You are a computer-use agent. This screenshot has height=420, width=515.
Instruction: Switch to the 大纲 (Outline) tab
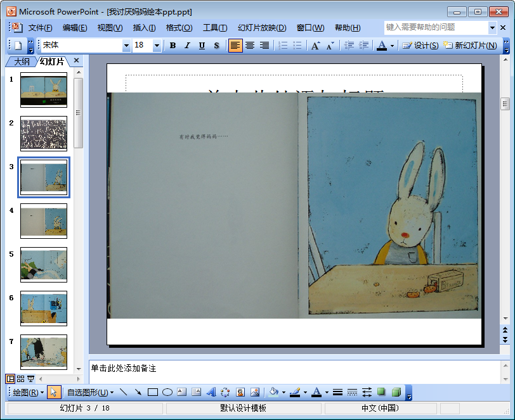[x=22, y=61]
